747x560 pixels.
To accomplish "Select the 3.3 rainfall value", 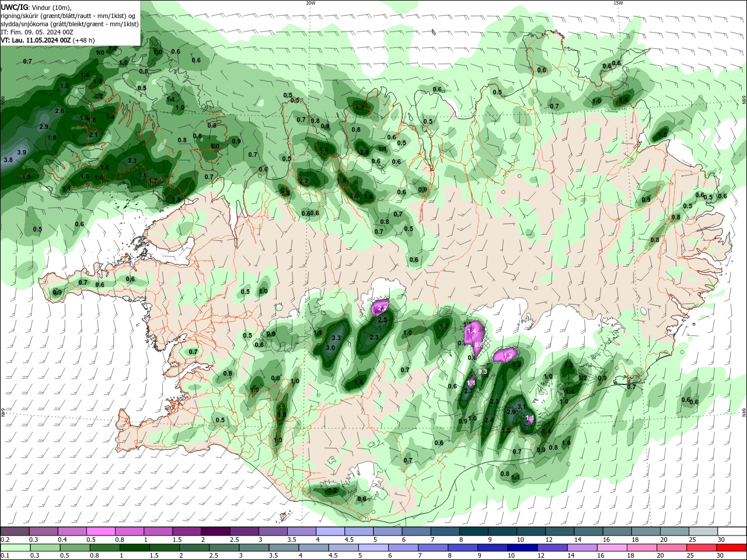I will point(336,338).
